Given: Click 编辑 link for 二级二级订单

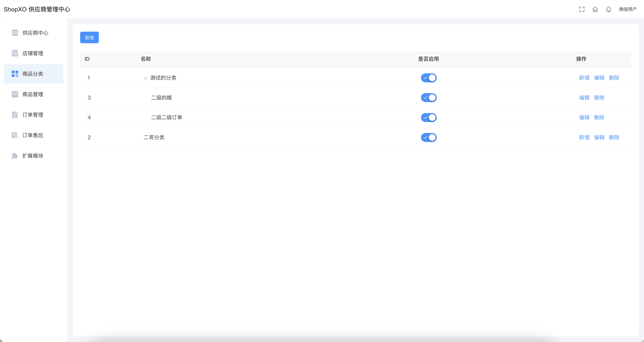Looking at the screenshot, I should click(x=584, y=117).
